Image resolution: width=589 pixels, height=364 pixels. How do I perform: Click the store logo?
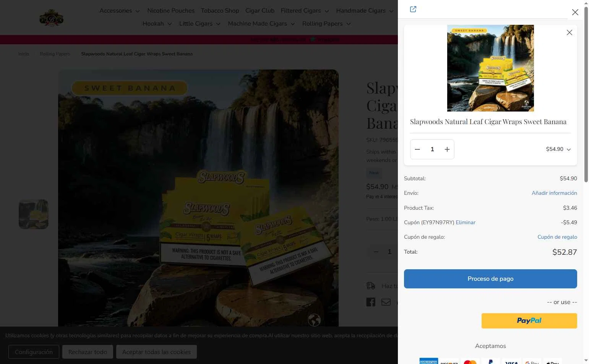(52, 18)
